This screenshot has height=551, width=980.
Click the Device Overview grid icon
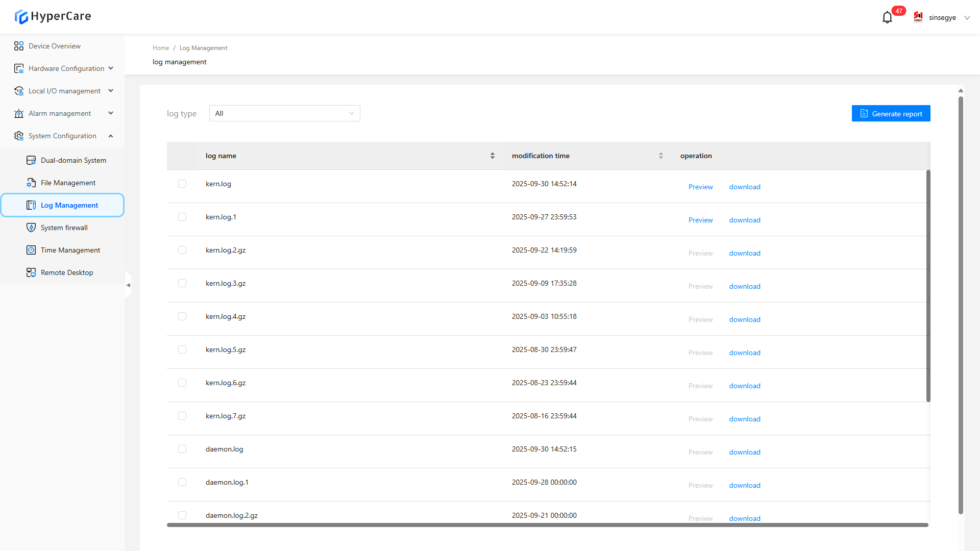(x=19, y=46)
